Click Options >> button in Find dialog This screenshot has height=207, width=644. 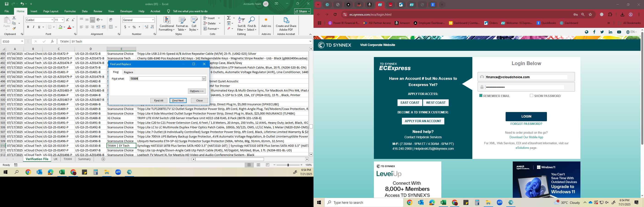(x=197, y=91)
